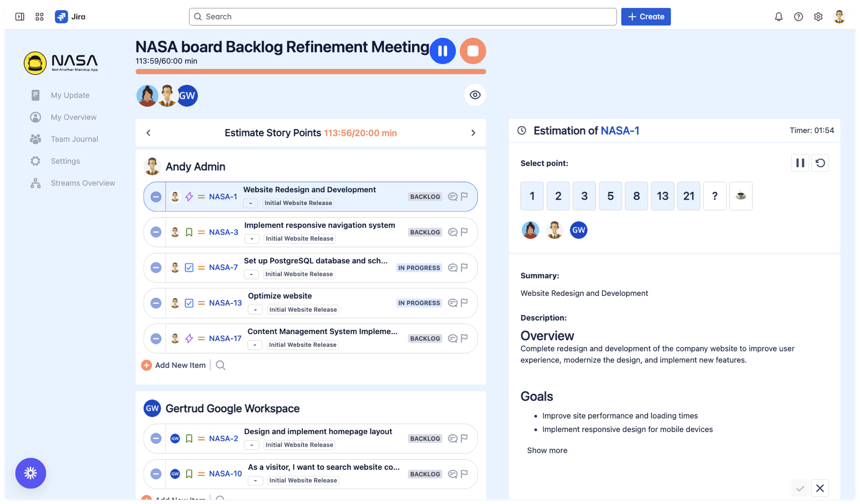Viewport: 860px width, 504px height.
Task: Open comments for NASA-1
Action: point(452,197)
